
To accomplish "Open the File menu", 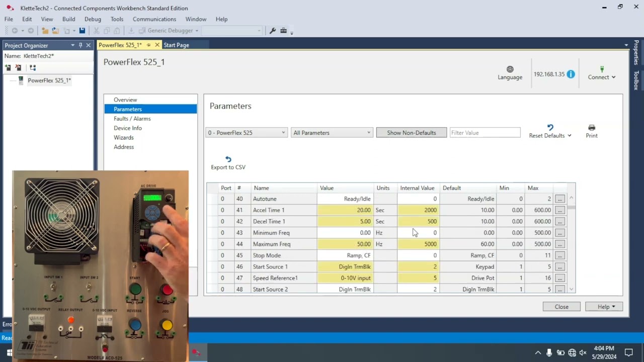I will (9, 19).
